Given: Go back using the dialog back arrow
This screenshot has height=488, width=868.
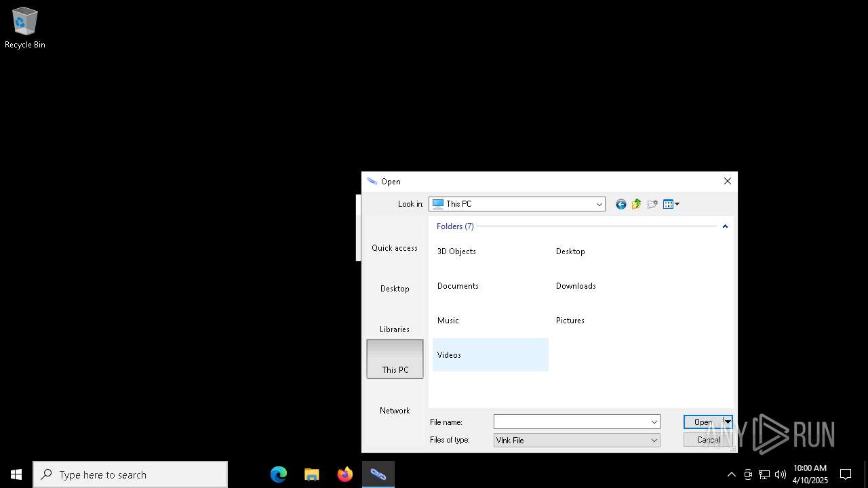Looking at the screenshot, I should tap(620, 204).
